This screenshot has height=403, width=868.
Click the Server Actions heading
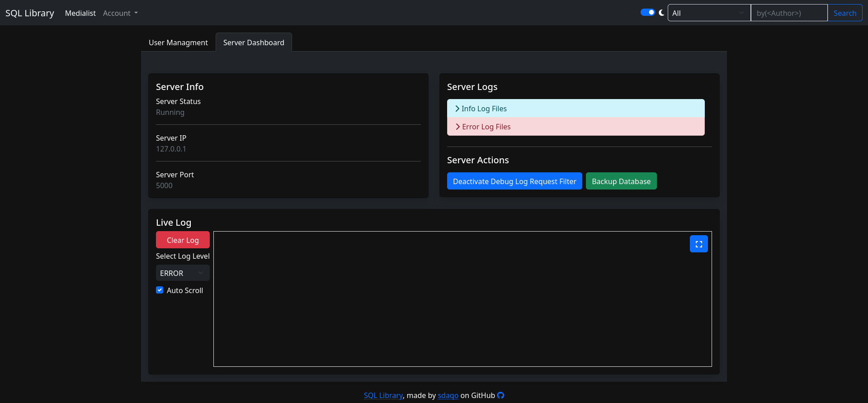478,160
